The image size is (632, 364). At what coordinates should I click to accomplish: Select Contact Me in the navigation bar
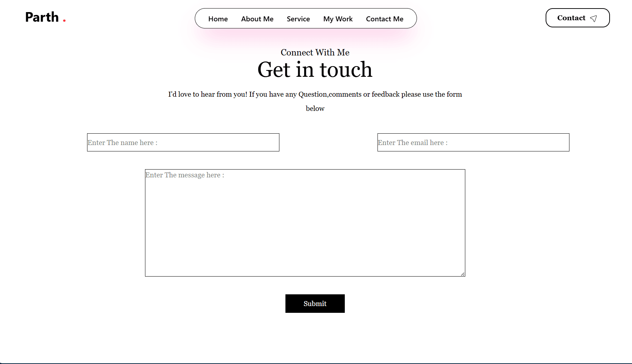click(384, 19)
